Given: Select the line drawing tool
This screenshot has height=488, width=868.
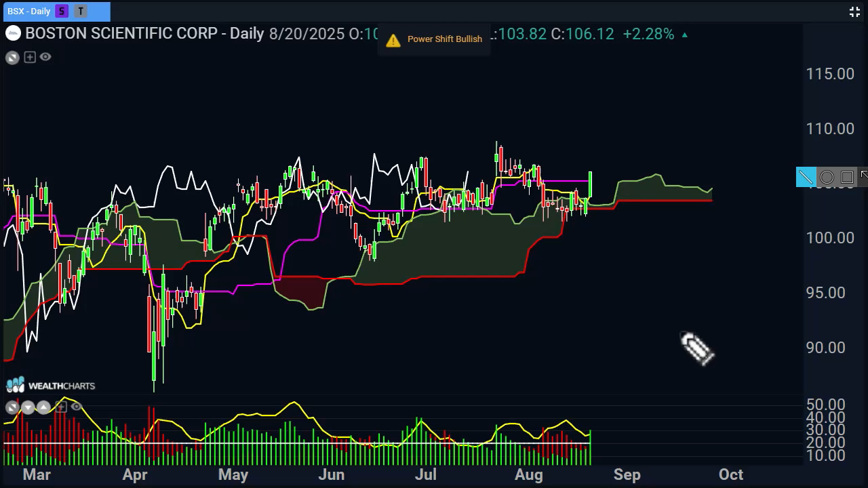Looking at the screenshot, I should [806, 178].
